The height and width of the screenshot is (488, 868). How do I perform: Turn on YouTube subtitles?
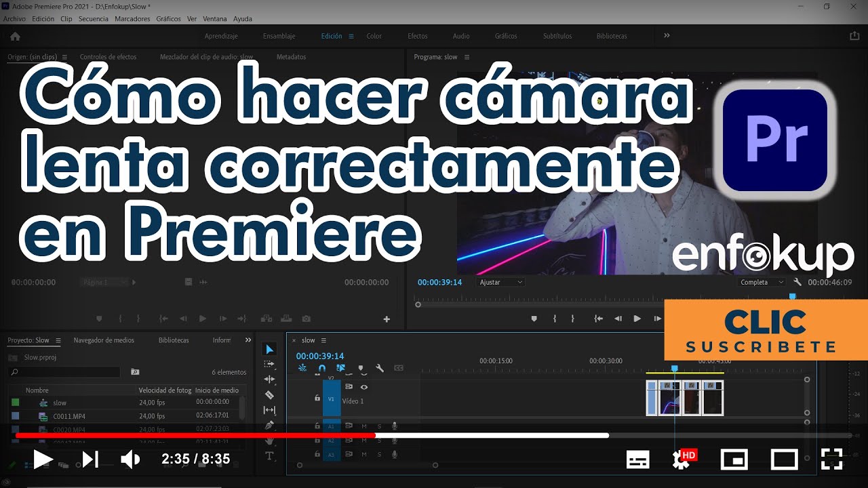[637, 460]
